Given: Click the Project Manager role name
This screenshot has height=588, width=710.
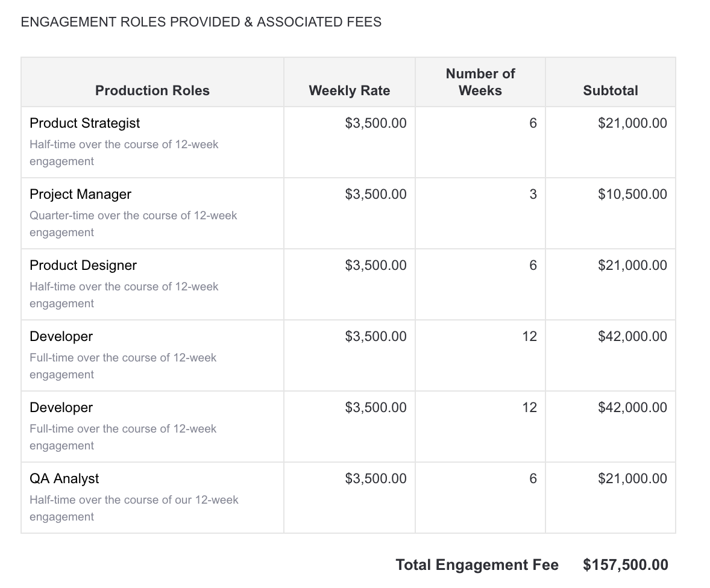Looking at the screenshot, I should tap(80, 194).
